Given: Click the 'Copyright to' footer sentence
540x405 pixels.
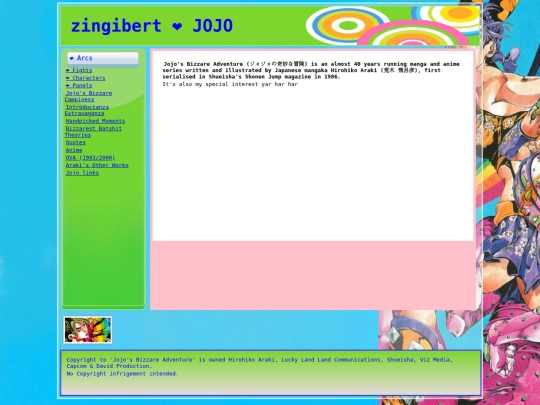Looking at the screenshot, I should (259, 363).
